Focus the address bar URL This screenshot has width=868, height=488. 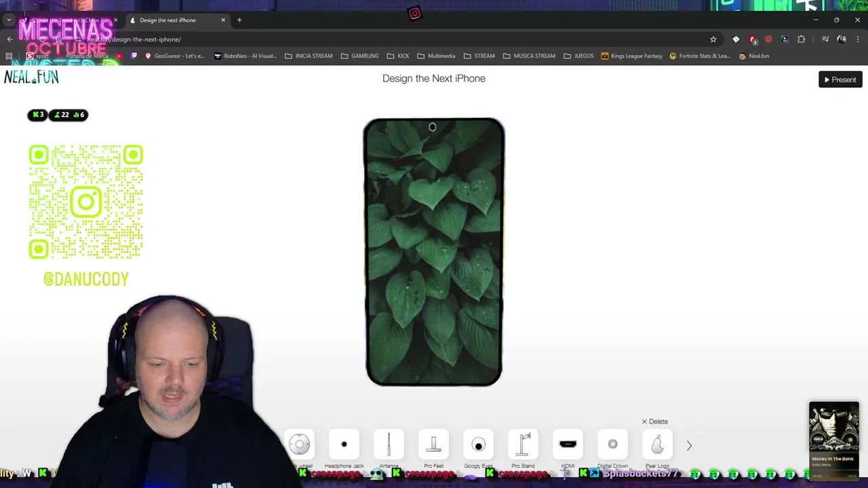134,39
